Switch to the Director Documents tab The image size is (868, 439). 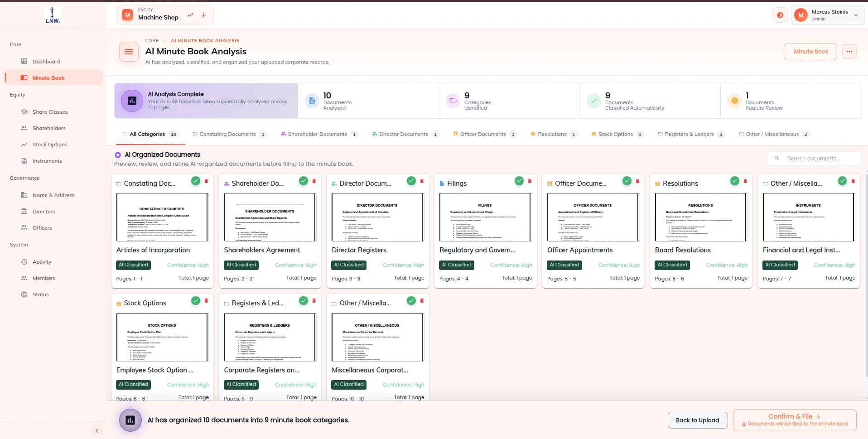tap(405, 134)
